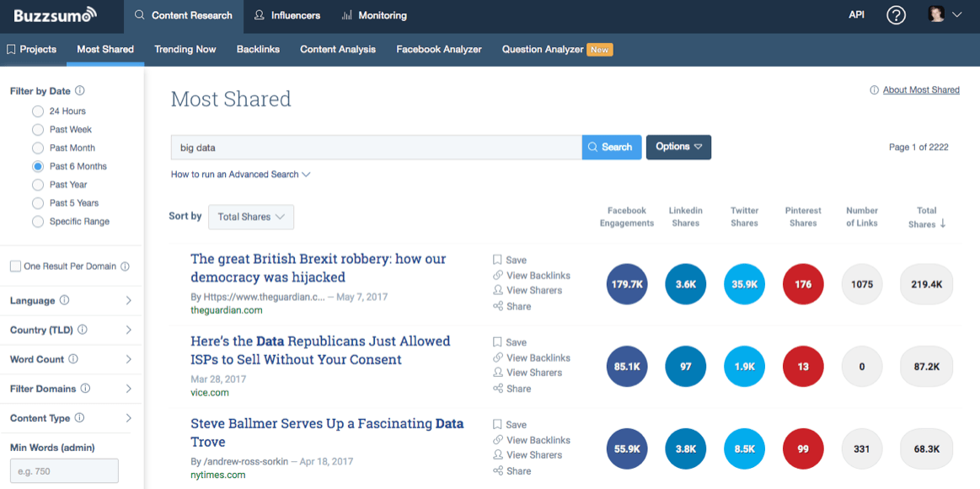
Task: Click the 331 number of links bubble
Action: pos(862,449)
